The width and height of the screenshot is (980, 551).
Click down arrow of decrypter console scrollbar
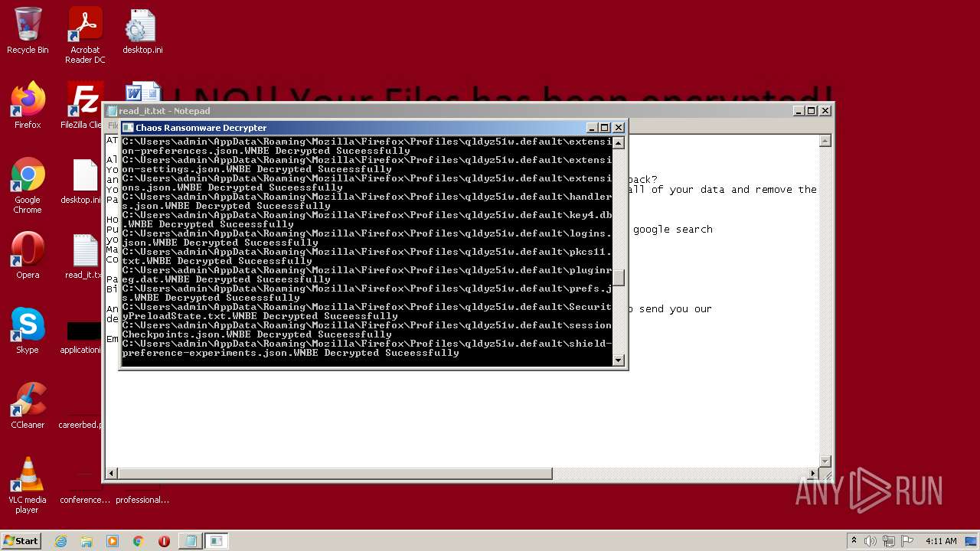[619, 360]
